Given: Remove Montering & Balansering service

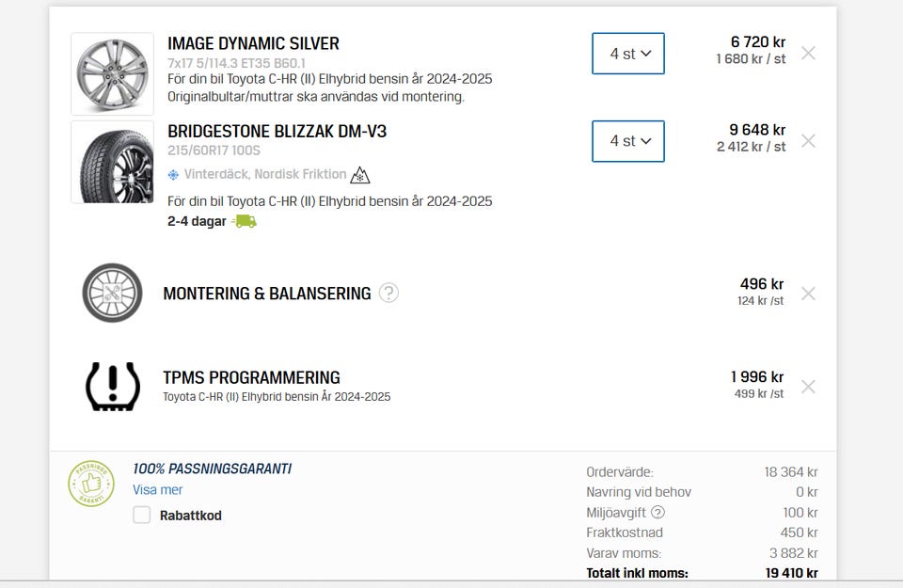Looking at the screenshot, I should coord(808,294).
